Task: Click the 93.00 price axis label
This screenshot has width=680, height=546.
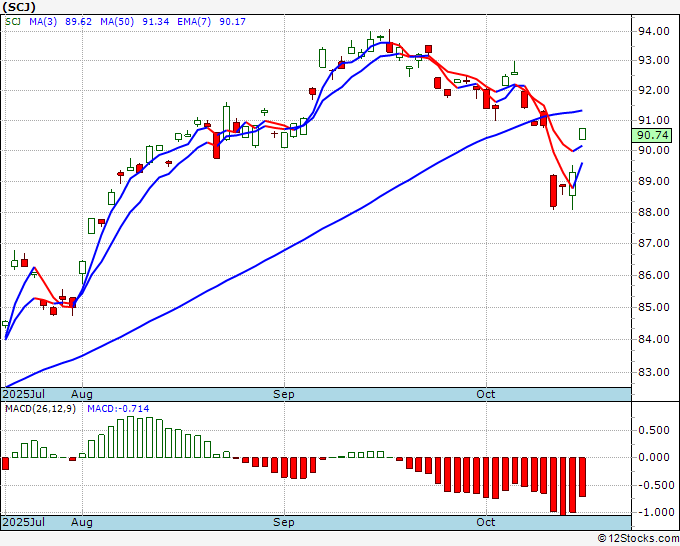Action: tap(653, 60)
